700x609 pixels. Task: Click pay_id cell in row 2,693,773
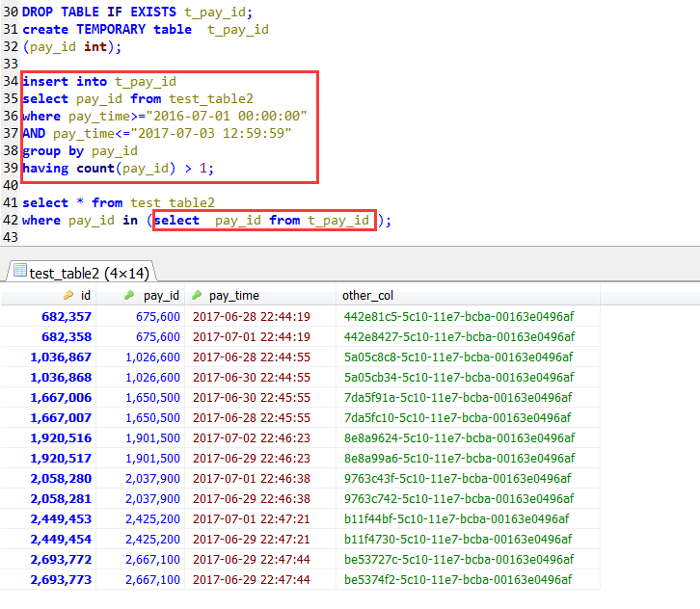152,579
